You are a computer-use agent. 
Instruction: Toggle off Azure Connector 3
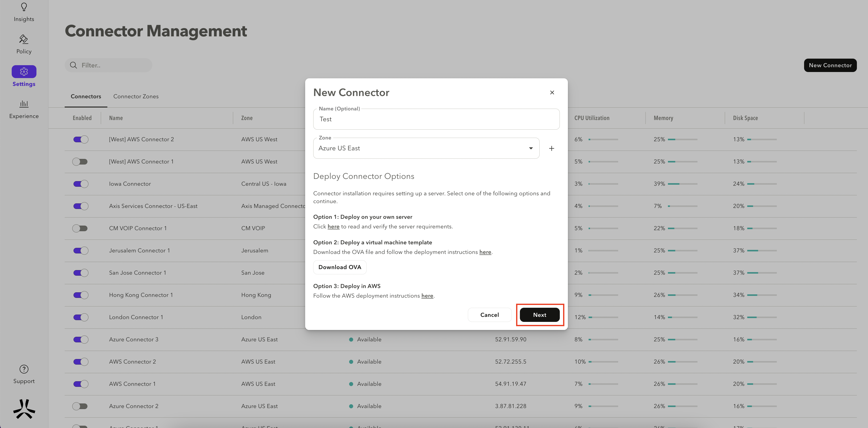point(81,339)
